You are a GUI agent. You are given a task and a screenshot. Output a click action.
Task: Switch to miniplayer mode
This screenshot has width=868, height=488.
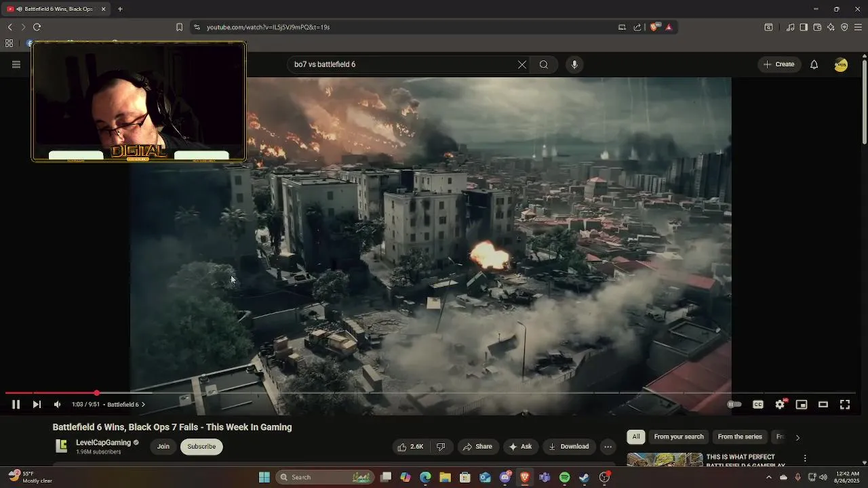802,405
